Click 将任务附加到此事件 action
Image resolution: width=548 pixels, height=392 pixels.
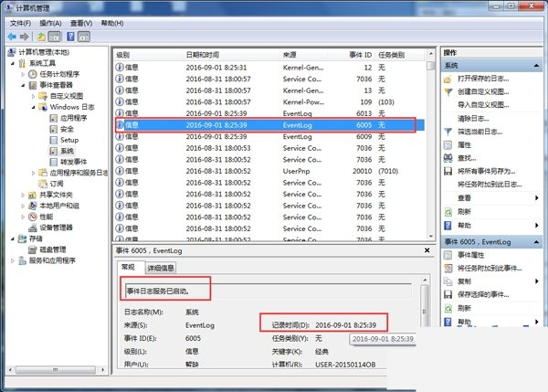point(490,269)
